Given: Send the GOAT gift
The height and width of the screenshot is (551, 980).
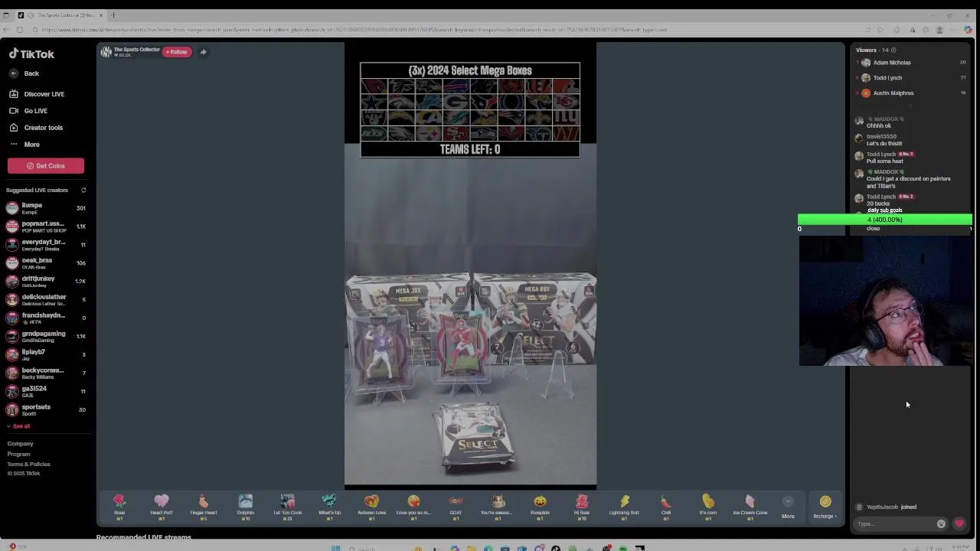Looking at the screenshot, I should coord(456,507).
